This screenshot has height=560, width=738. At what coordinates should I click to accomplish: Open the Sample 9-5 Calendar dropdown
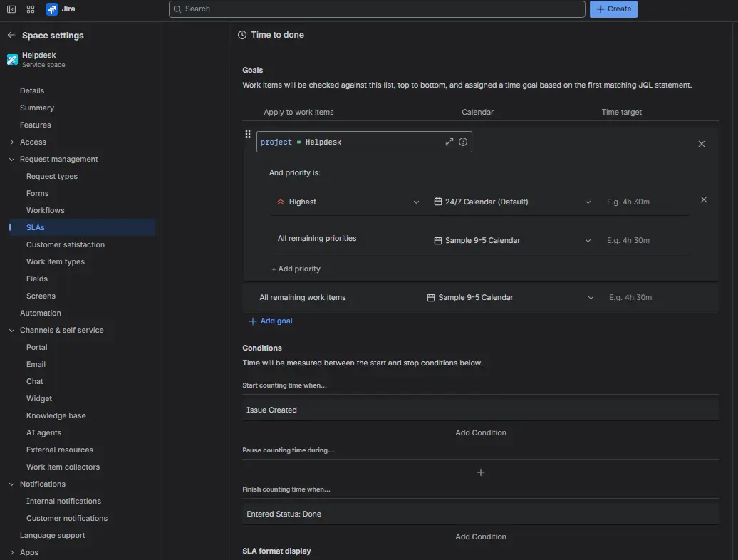pyautogui.click(x=588, y=240)
